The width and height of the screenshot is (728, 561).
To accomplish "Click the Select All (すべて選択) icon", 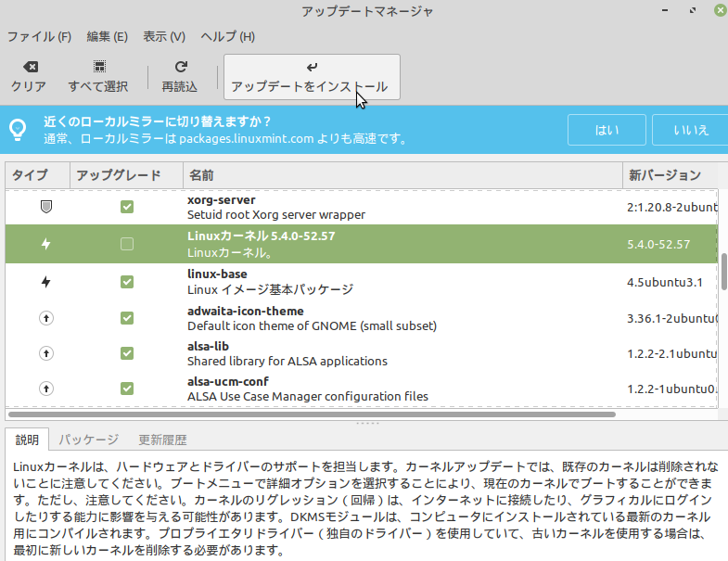I will [98, 67].
